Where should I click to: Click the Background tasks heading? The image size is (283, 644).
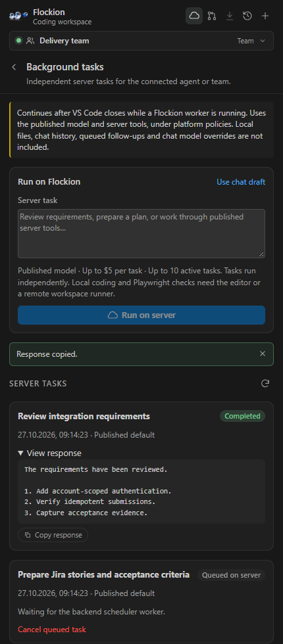(65, 67)
